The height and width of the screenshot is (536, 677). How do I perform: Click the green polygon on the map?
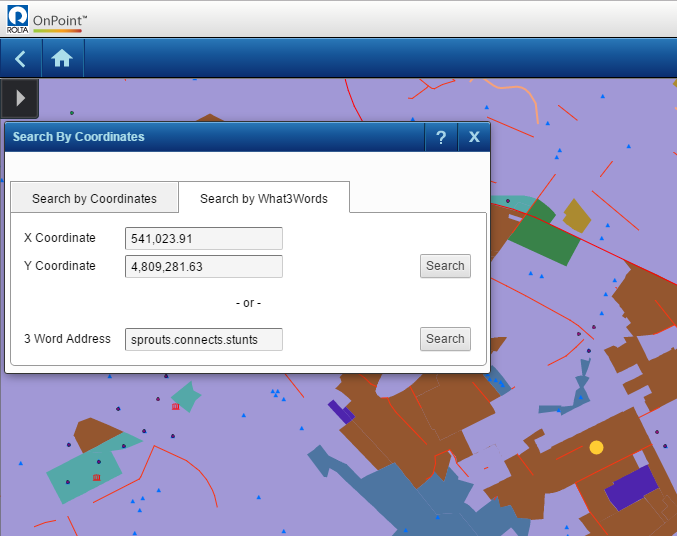[x=544, y=237]
